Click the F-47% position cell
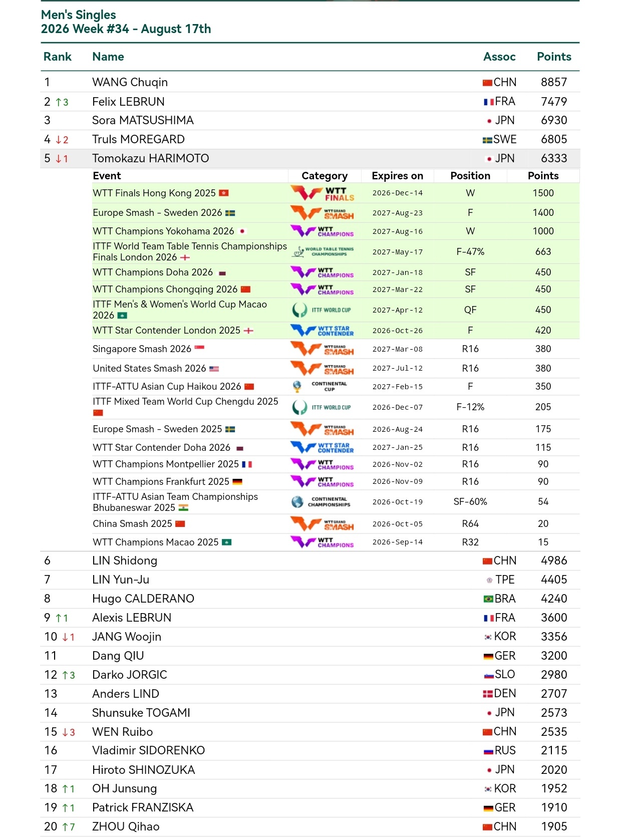Viewport: 619px width, 840px height. point(470,252)
